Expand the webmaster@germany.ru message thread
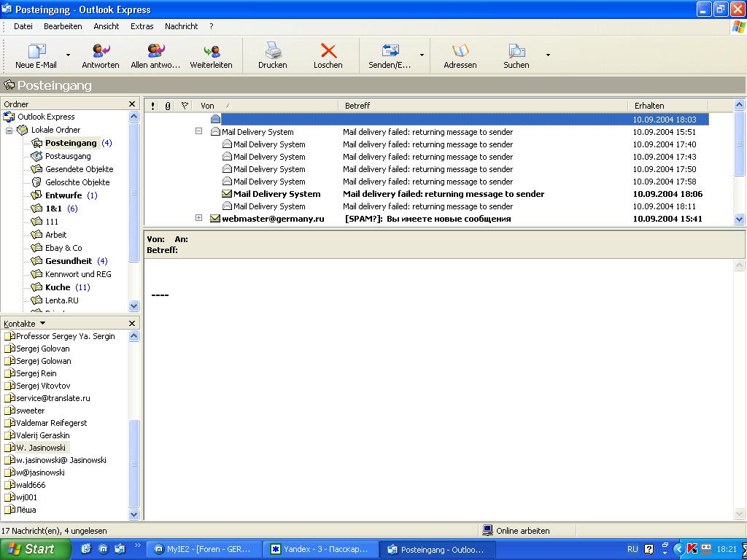The width and height of the screenshot is (747, 560). coord(199,218)
